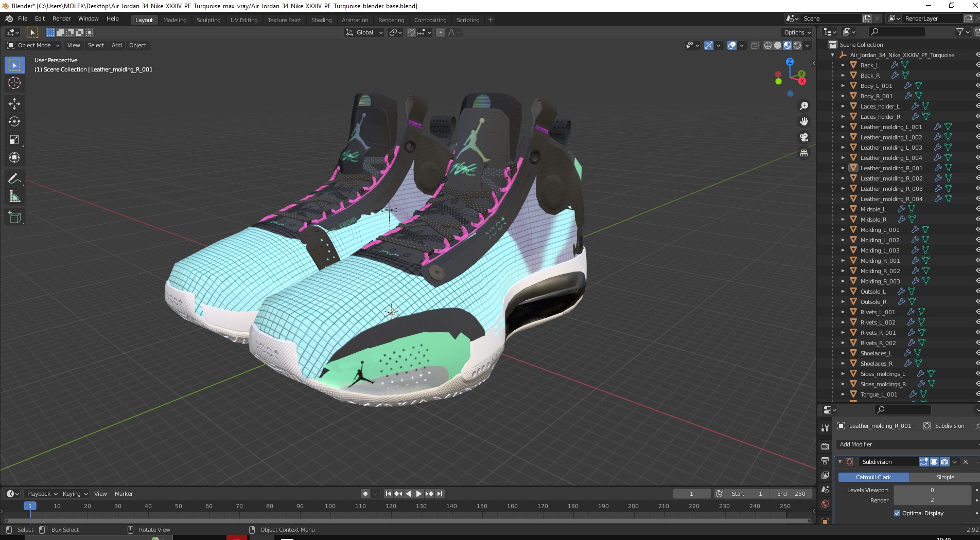Click the Levels Viewport value field
The image size is (980, 540).
932,490
